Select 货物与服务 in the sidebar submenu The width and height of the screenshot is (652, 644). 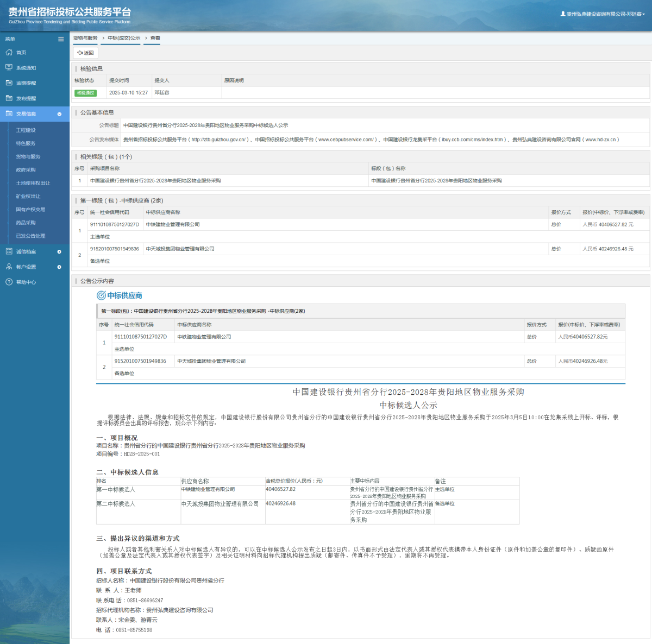[28, 156]
